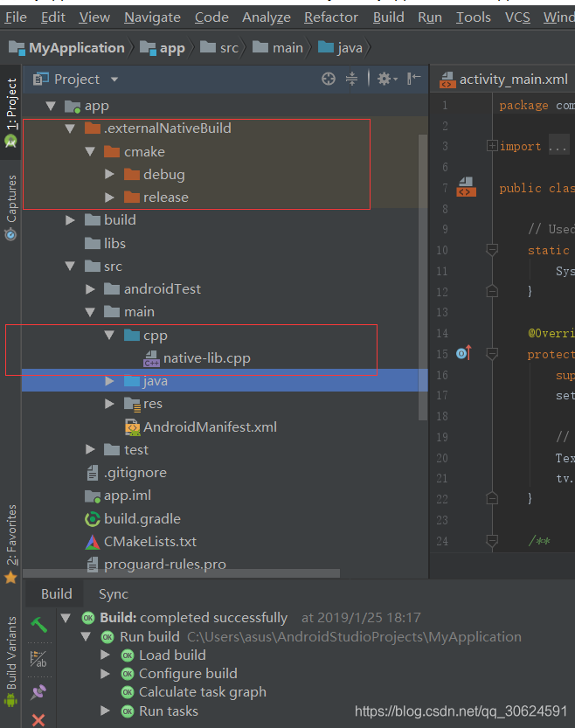The image size is (575, 728).
Task: Open the Captures side tool tab
Action: (x=10, y=207)
